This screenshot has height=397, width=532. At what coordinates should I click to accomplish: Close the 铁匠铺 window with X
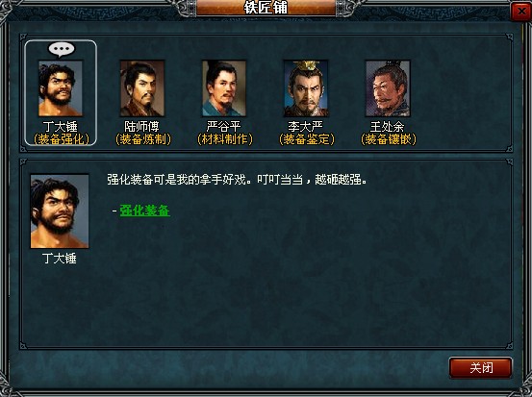(521, 12)
